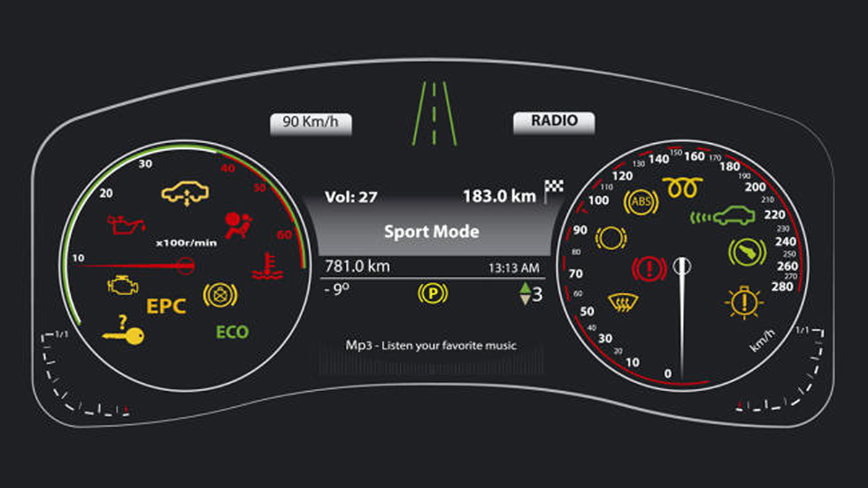Viewport: 868px width, 488px height.
Task: Click the green lane assist road display
Action: pyautogui.click(x=433, y=113)
